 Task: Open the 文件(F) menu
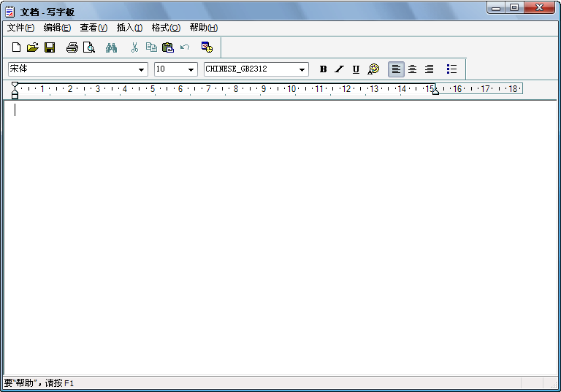(x=20, y=28)
